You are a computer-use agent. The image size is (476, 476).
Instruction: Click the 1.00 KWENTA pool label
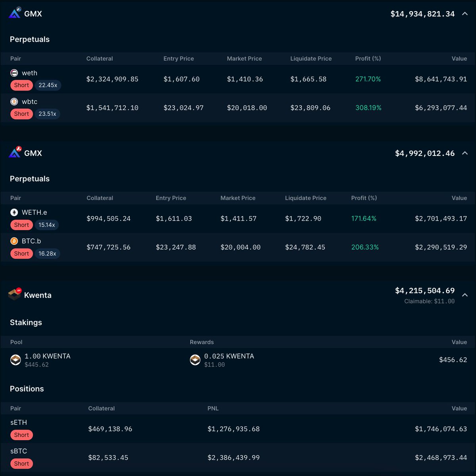coord(48,356)
